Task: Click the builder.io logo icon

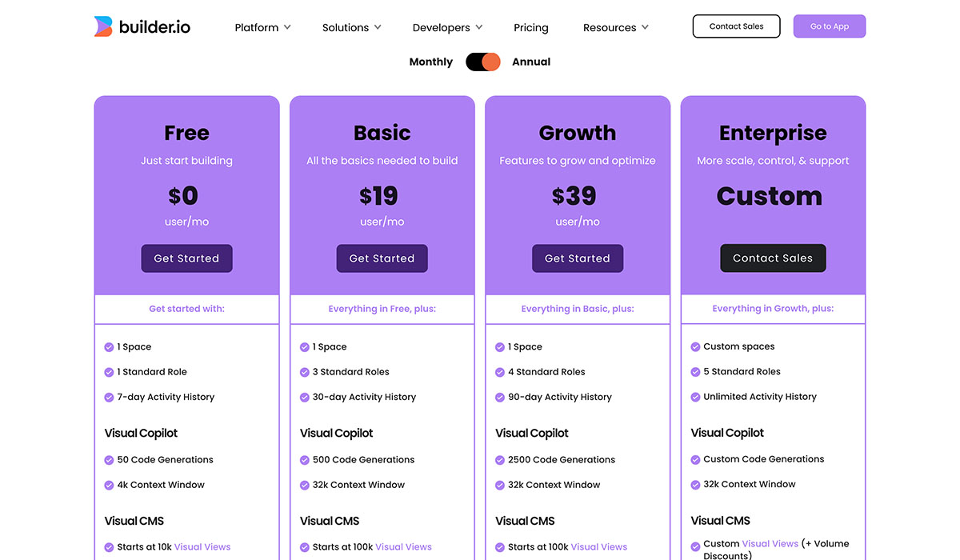Action: point(102,26)
